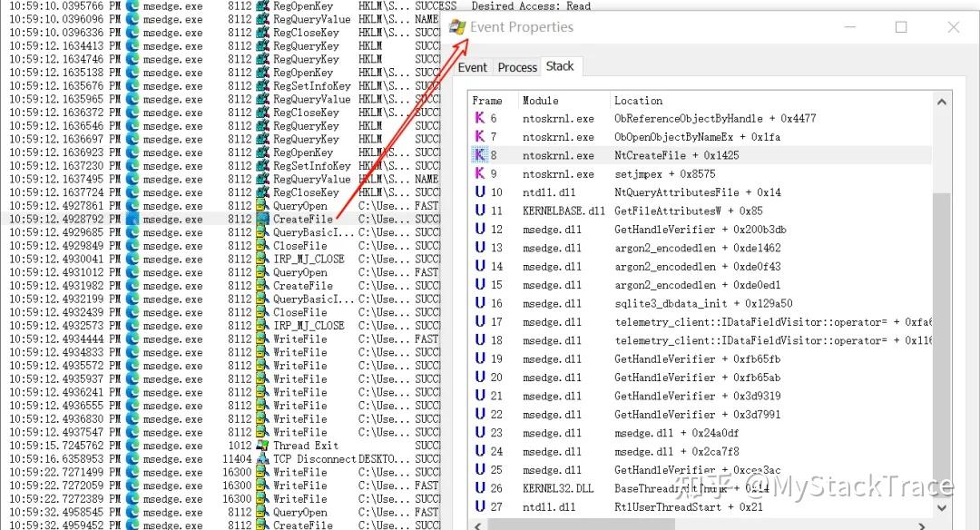Screen dimensions: 980x530
Task: Select the Thread Exit event with PID 1012
Action: (222, 446)
